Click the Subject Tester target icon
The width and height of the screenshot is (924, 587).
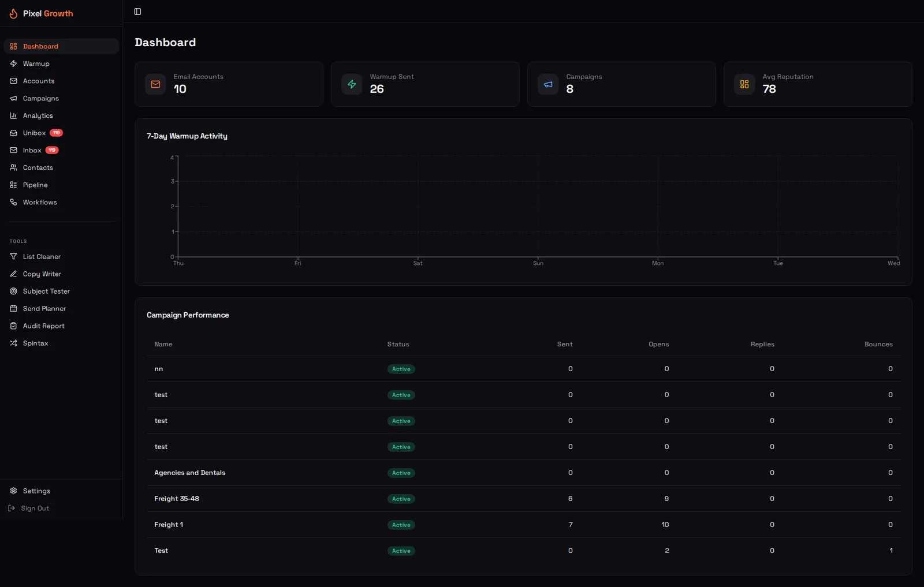(x=13, y=291)
